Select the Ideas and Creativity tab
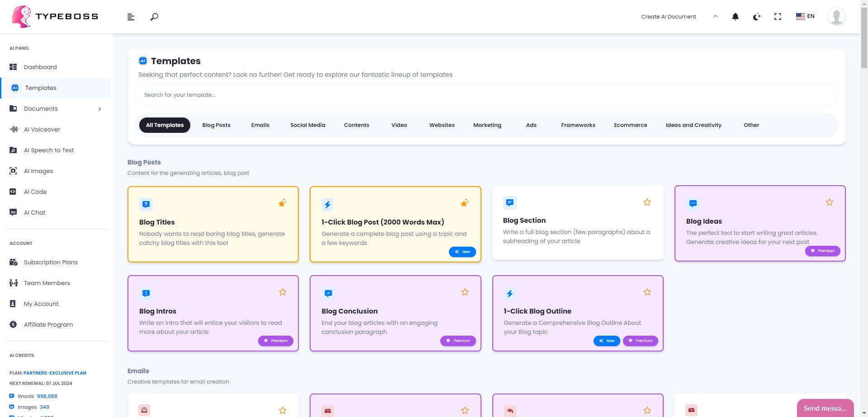This screenshot has height=417, width=868. [x=693, y=125]
